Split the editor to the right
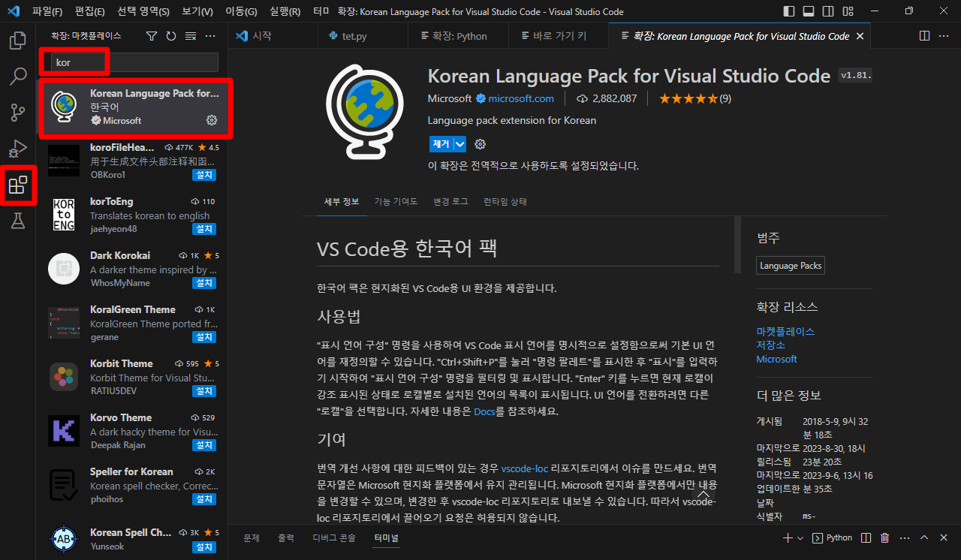 click(924, 36)
